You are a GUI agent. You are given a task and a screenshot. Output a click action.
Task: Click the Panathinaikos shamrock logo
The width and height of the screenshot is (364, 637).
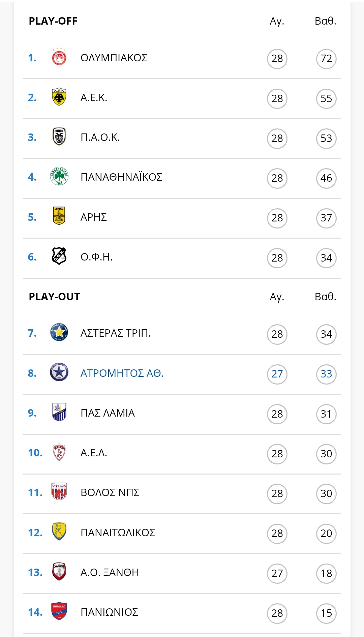click(59, 176)
